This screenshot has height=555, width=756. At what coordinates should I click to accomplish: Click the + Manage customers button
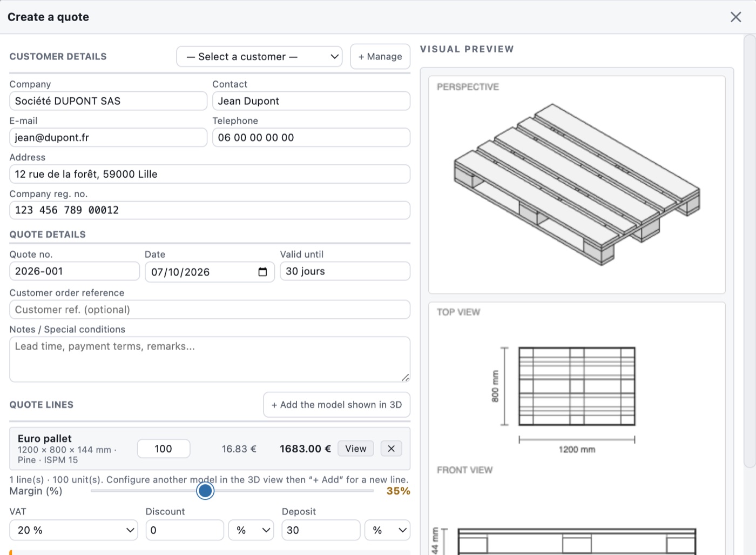(x=380, y=57)
